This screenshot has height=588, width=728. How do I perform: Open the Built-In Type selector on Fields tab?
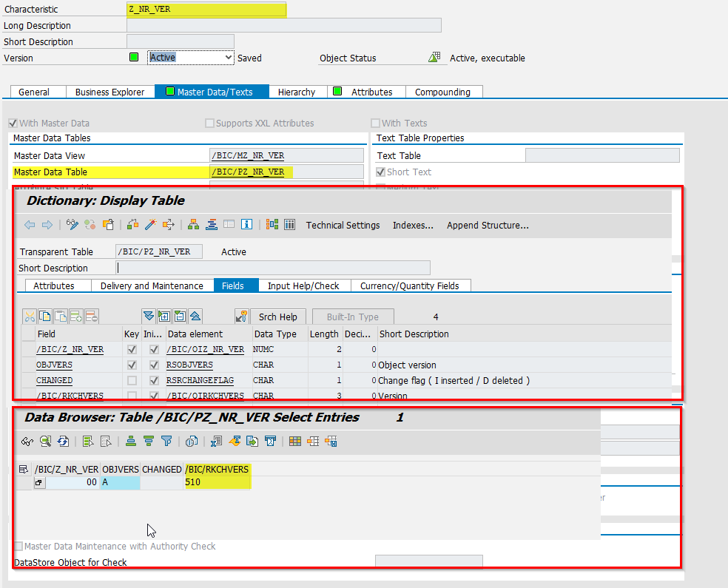pos(353,316)
